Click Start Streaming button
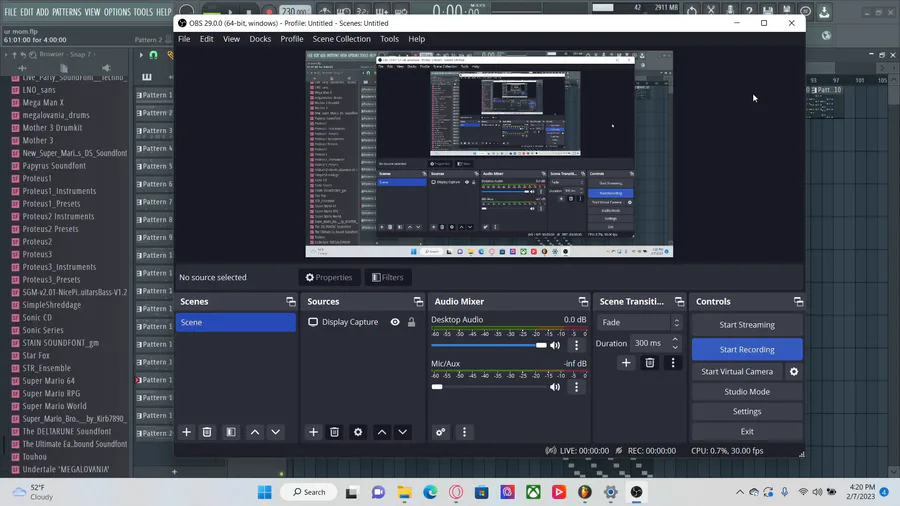Screen dimensions: 900x506 point(747,325)
